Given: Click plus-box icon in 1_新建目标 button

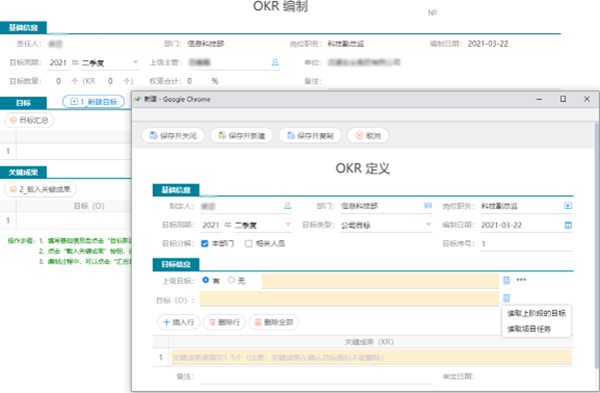Looking at the screenshot, I should 74,101.
